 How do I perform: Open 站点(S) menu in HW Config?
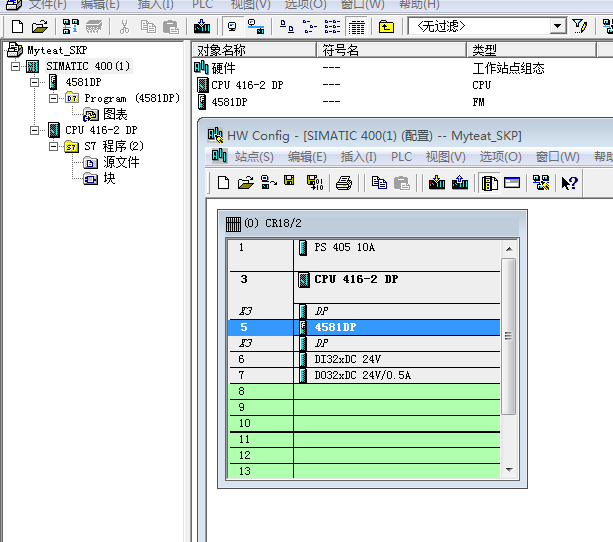[x=254, y=157]
